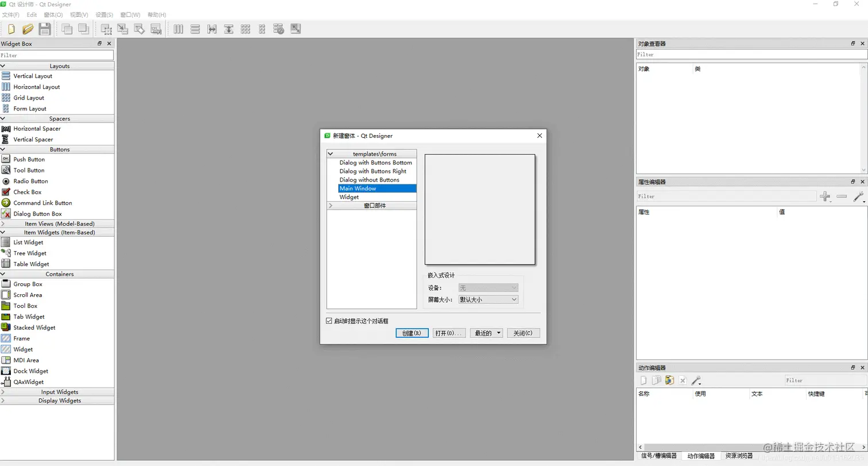Screen dimensions: 868x466
Task: Click the 关闭(C) button in dialog
Action: coord(524,333)
